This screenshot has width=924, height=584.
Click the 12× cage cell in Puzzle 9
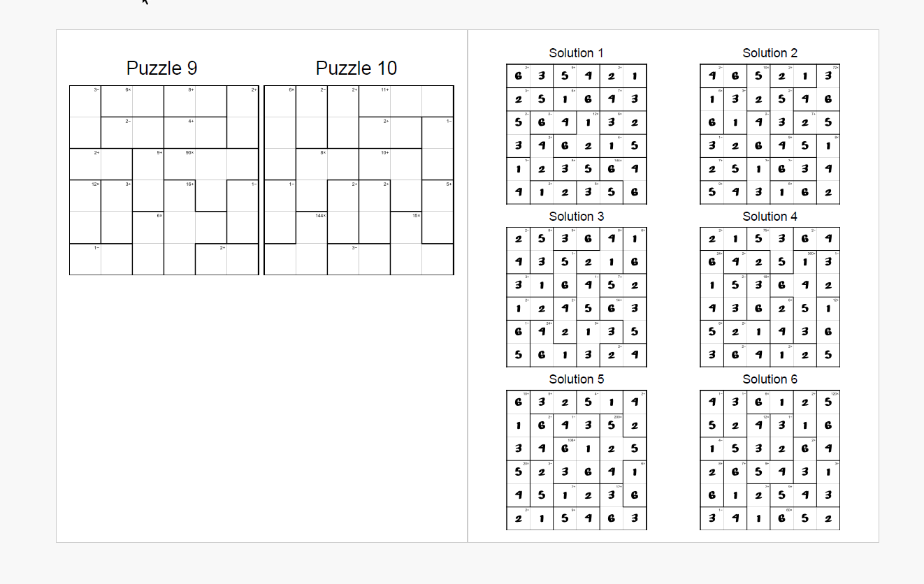tap(85, 196)
